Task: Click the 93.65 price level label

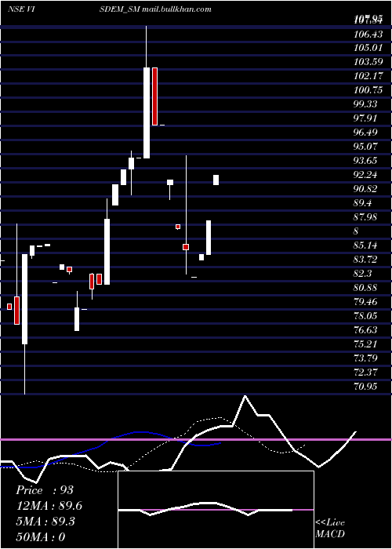Action: point(365,161)
